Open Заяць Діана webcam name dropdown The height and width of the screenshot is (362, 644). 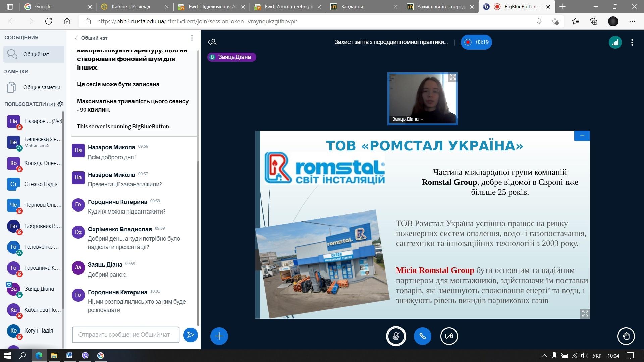point(407,119)
